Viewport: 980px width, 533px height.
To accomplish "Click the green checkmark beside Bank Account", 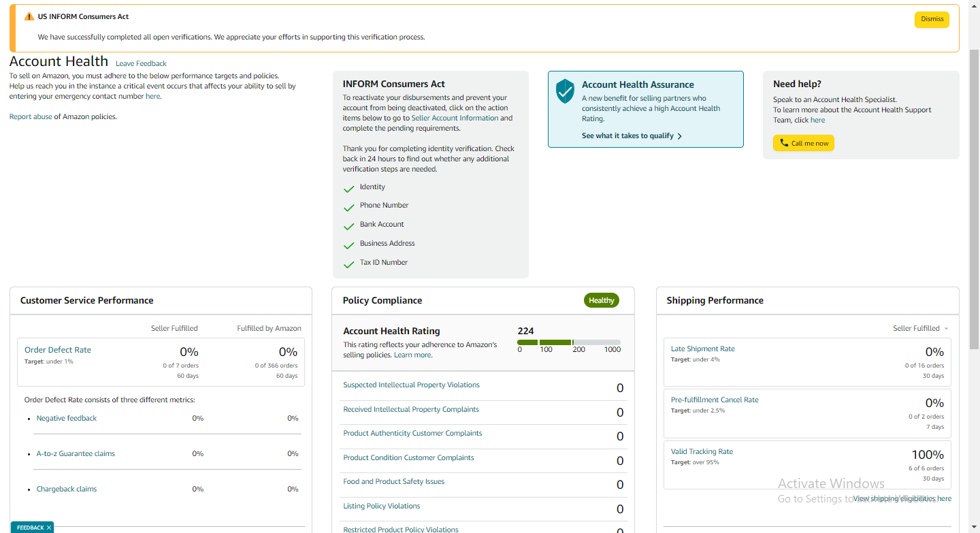I will point(349,226).
